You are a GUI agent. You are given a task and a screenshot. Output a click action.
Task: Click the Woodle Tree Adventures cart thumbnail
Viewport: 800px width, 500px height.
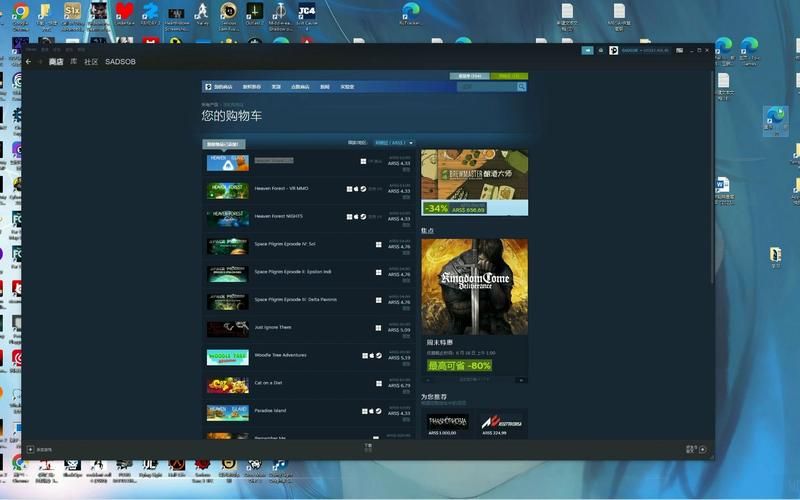pyautogui.click(x=227, y=356)
